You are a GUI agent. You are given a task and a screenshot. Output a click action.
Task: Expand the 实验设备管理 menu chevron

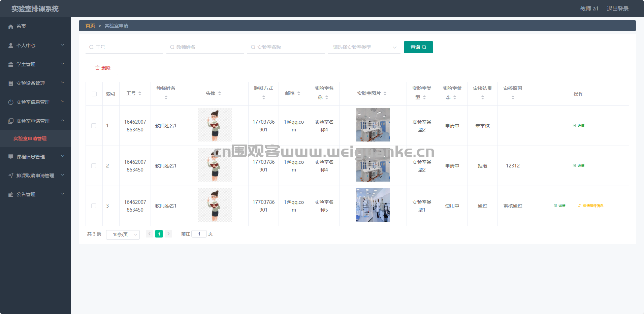pos(63,83)
